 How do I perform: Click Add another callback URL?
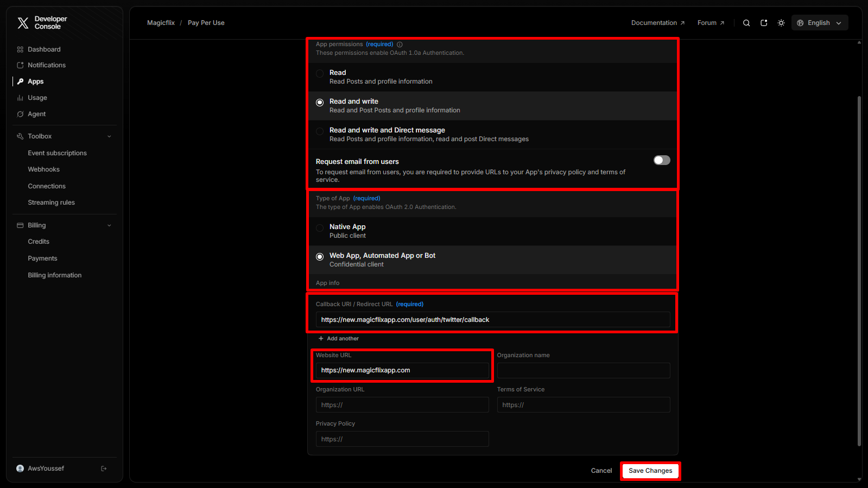[x=339, y=339]
